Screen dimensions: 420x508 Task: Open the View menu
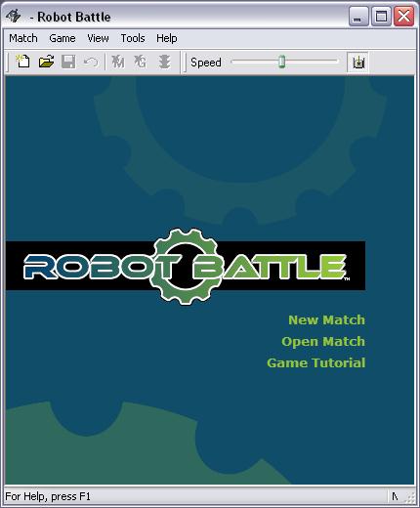(98, 38)
